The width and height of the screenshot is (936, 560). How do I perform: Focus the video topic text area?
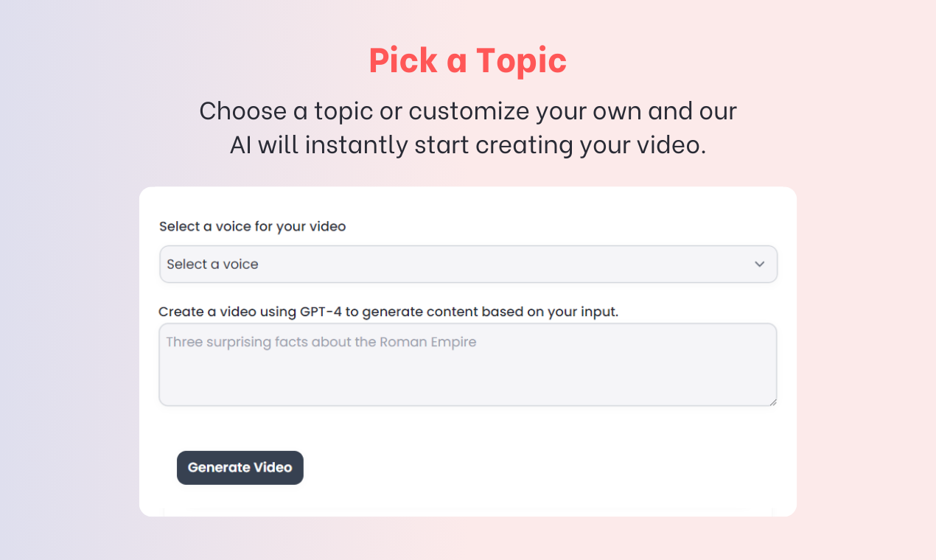tap(468, 365)
